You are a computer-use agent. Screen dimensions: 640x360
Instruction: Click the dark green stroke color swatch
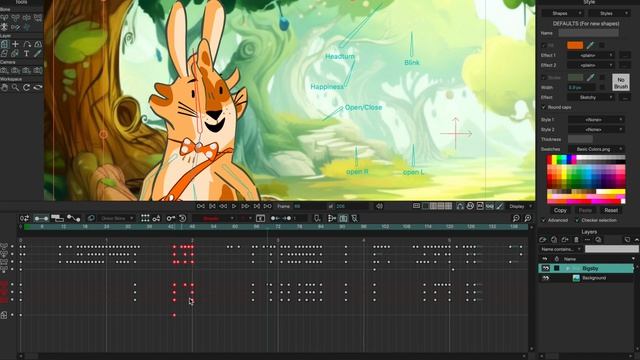(x=575, y=77)
